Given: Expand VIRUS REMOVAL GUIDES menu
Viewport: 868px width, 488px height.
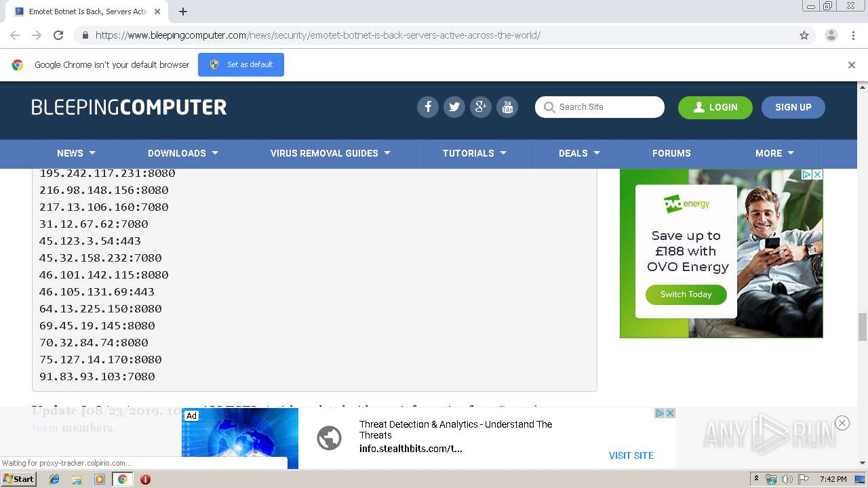Looking at the screenshot, I should point(331,153).
